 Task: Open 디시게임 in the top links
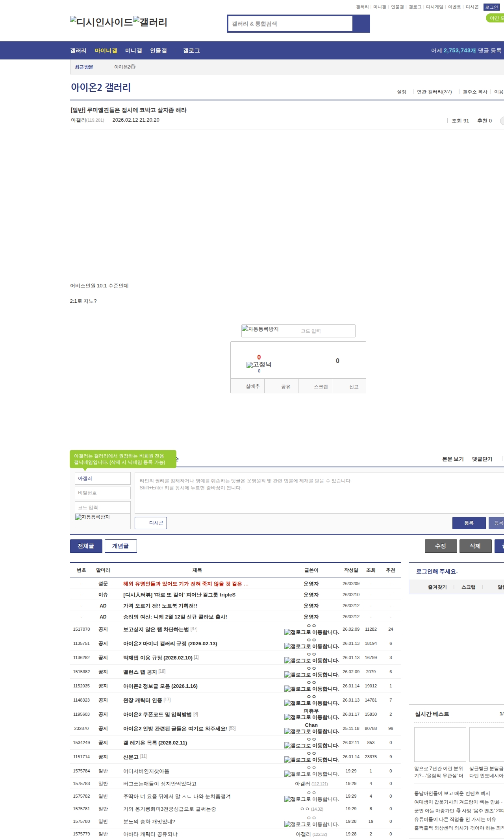coord(434,7)
